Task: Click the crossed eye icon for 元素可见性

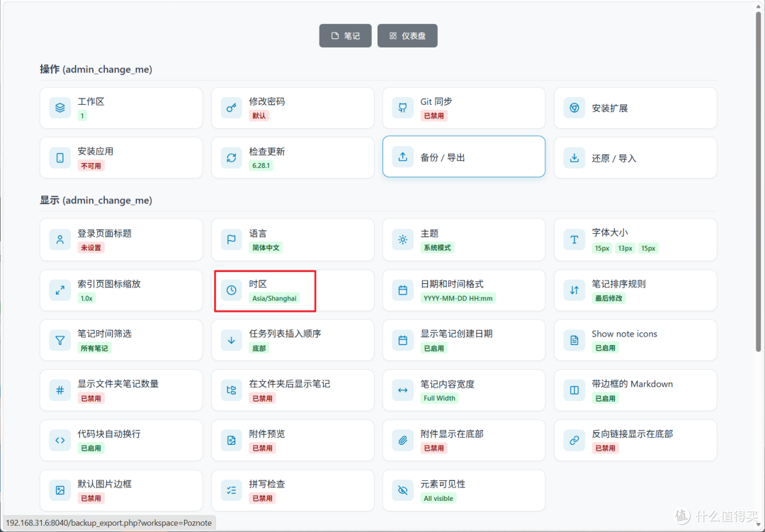Action: click(402, 490)
